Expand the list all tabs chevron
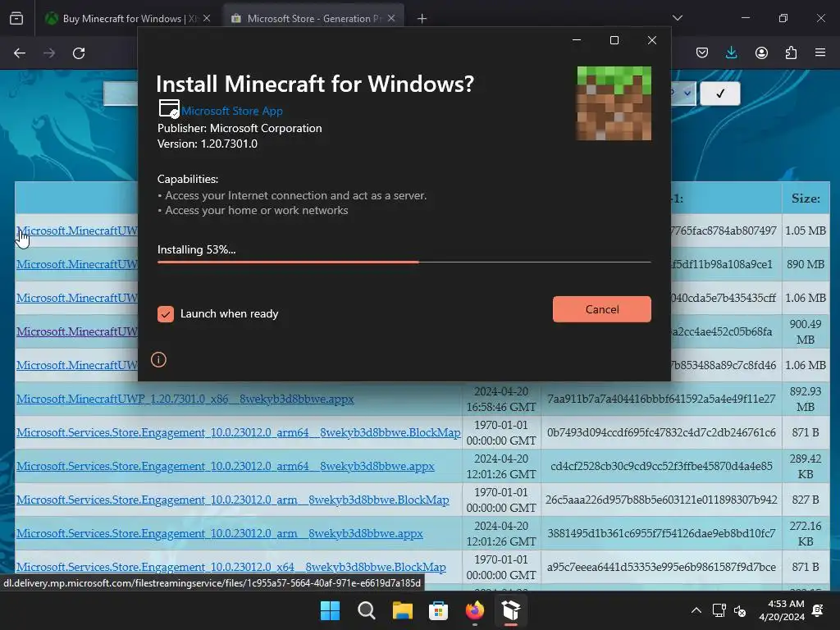 tap(678, 18)
